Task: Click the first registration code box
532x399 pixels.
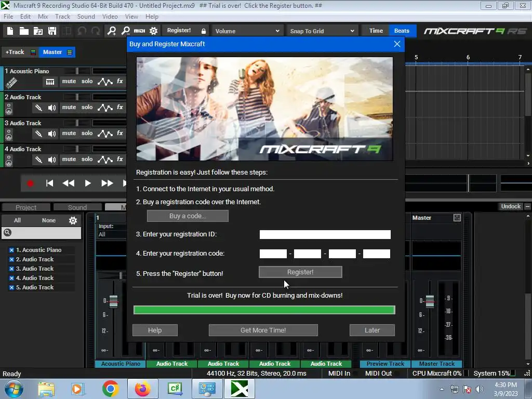Action: [x=273, y=254]
